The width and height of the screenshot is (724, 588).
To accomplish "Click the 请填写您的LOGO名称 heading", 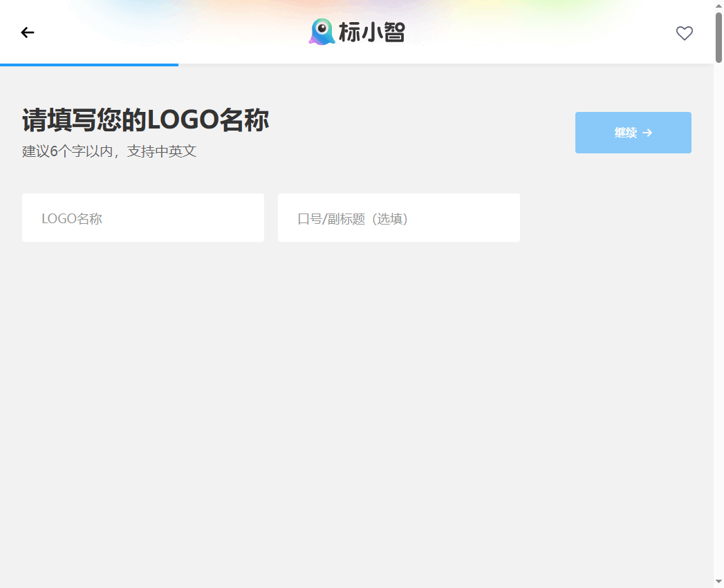I will click(145, 120).
